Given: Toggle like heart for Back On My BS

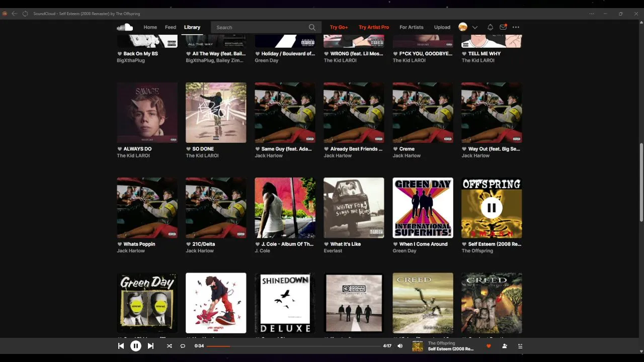Looking at the screenshot, I should click(120, 54).
